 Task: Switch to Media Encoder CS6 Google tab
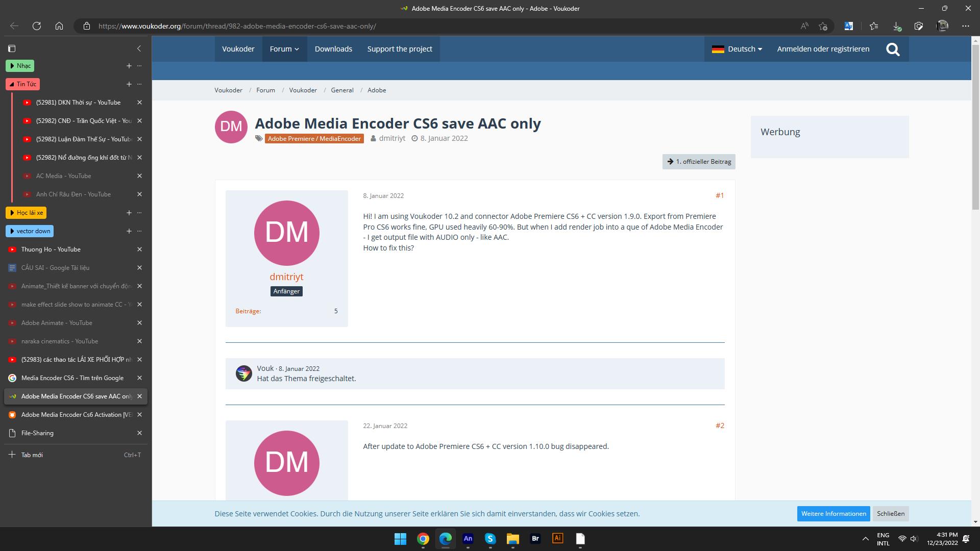pos(72,378)
